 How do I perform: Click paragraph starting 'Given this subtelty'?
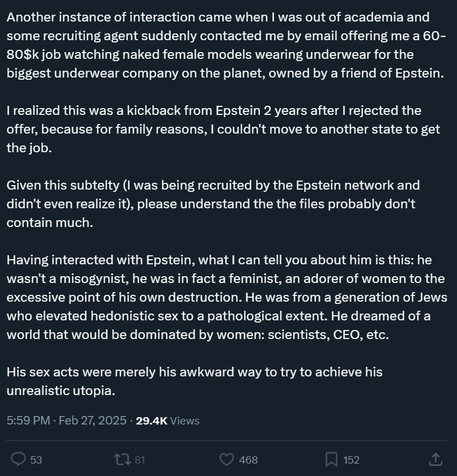pos(213,204)
